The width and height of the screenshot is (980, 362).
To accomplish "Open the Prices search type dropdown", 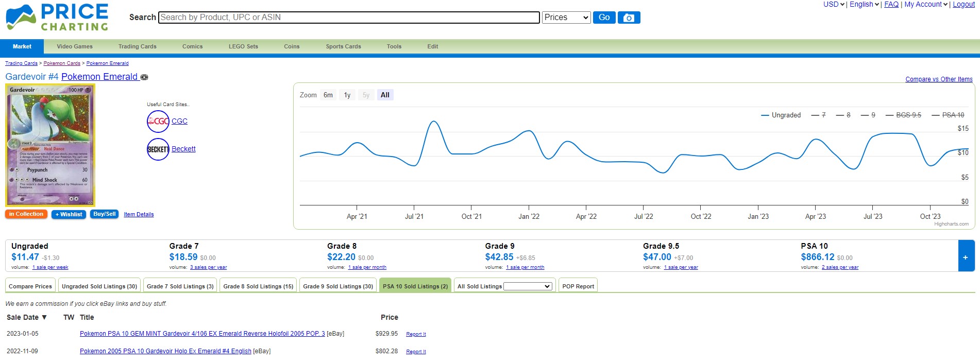I will coord(566,18).
